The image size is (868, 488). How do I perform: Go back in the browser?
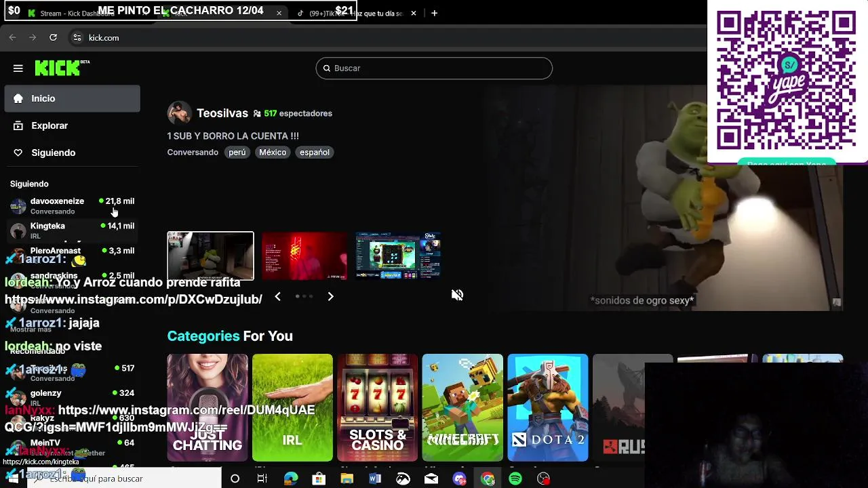(12, 38)
